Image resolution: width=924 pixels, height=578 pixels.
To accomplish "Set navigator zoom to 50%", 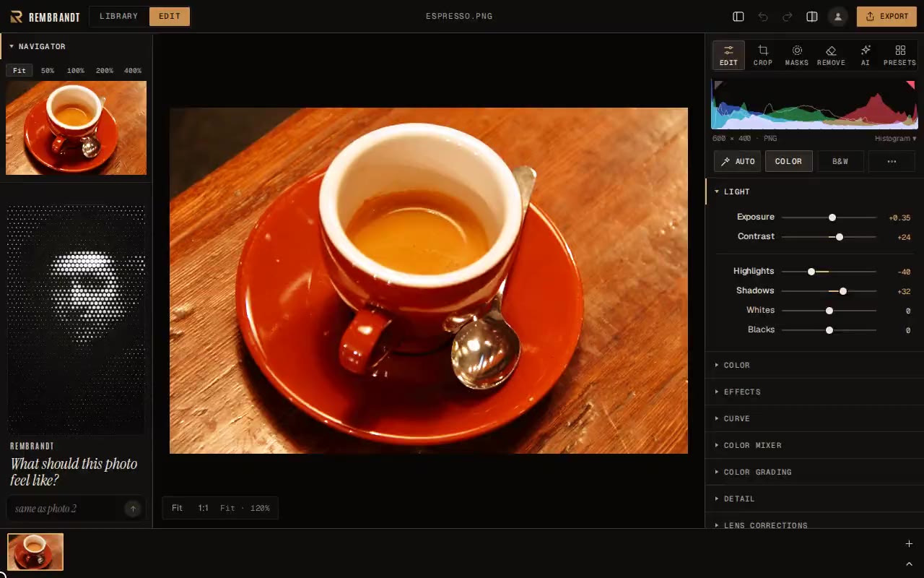I will click(48, 71).
